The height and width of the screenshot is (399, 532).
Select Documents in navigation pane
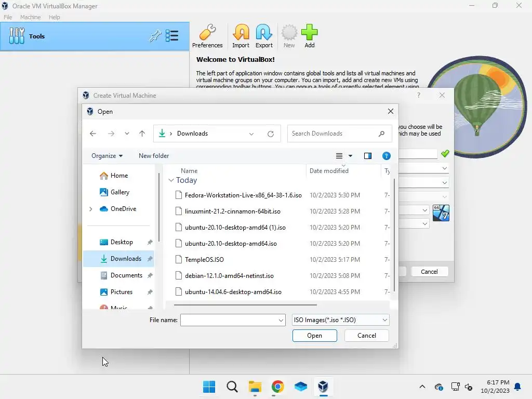point(119,275)
